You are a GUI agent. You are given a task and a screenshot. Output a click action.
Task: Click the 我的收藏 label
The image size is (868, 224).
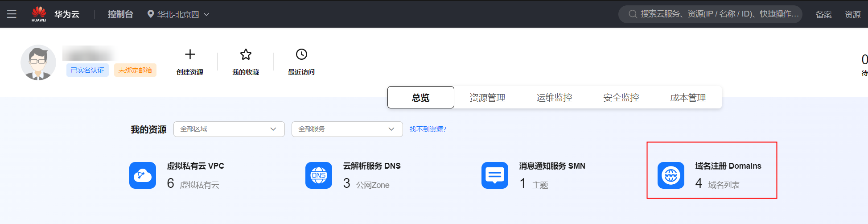tap(246, 72)
